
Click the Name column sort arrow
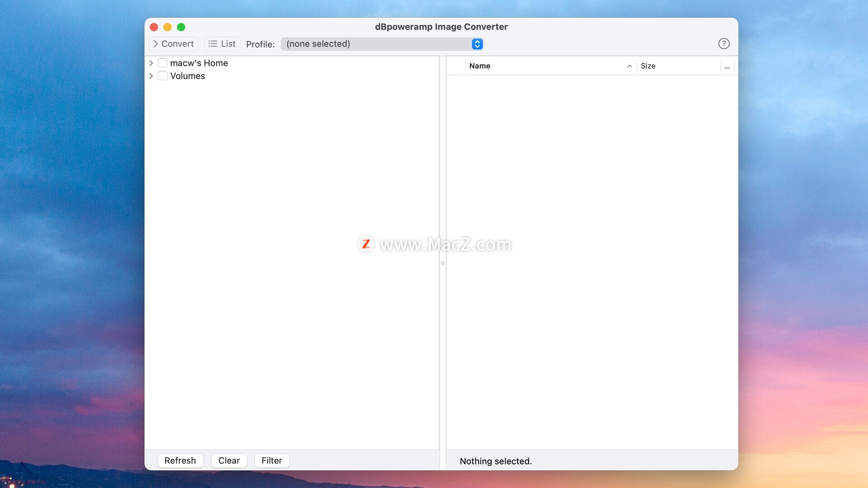[x=629, y=66]
